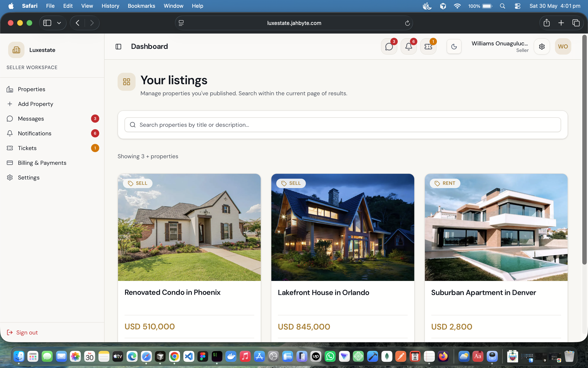Open the View menu
588x368 pixels.
click(87, 6)
